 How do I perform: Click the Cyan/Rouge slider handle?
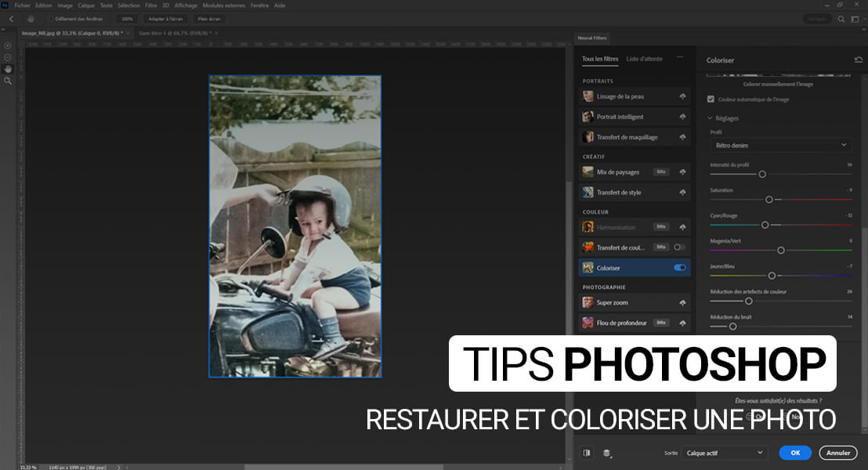[x=765, y=225]
